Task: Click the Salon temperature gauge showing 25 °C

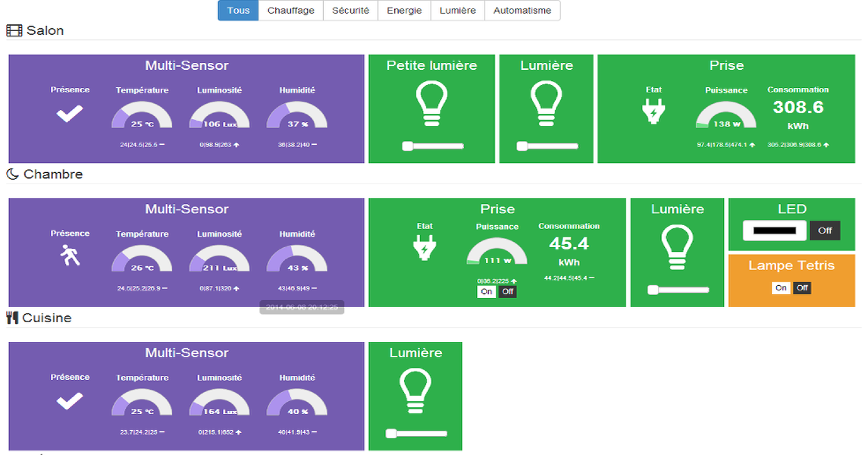Action: (x=142, y=115)
